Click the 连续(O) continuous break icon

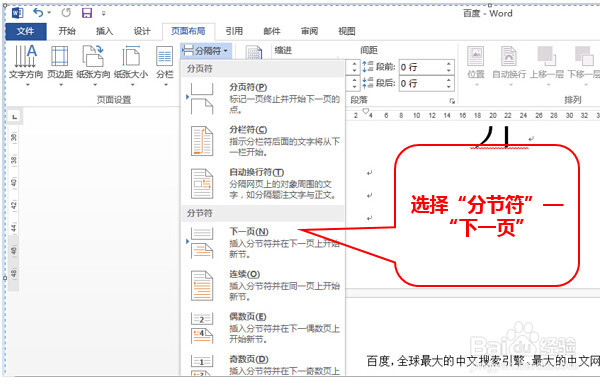pos(202,286)
